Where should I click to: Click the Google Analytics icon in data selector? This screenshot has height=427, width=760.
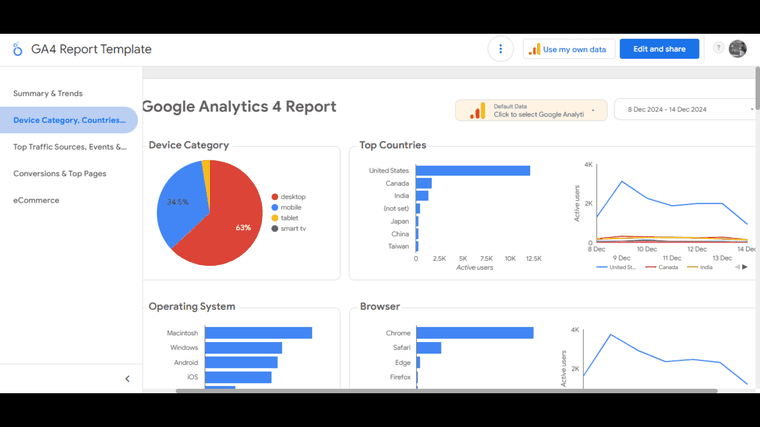pyautogui.click(x=477, y=111)
